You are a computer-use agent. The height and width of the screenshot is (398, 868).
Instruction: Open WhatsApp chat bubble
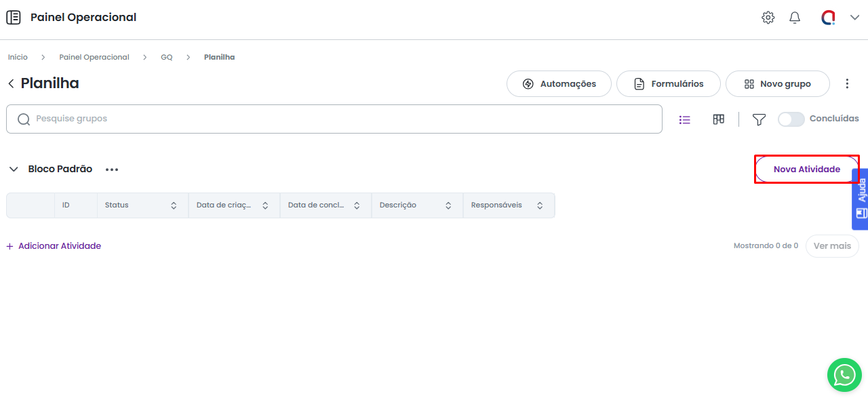click(x=844, y=374)
